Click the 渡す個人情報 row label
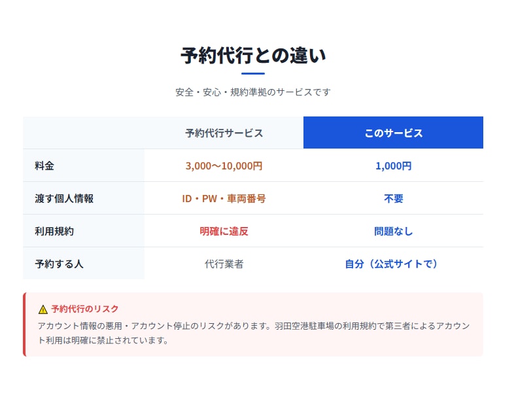 pos(84,198)
